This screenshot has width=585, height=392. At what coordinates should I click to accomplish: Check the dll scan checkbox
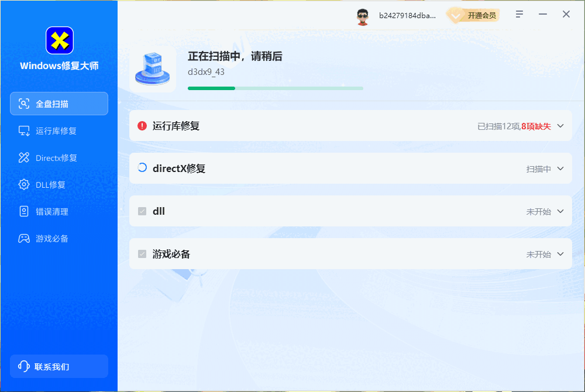point(143,211)
